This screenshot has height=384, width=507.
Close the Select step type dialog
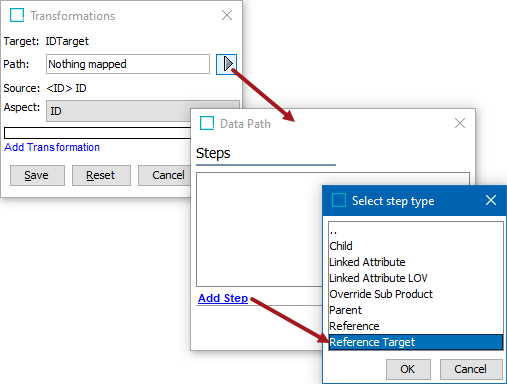click(491, 200)
